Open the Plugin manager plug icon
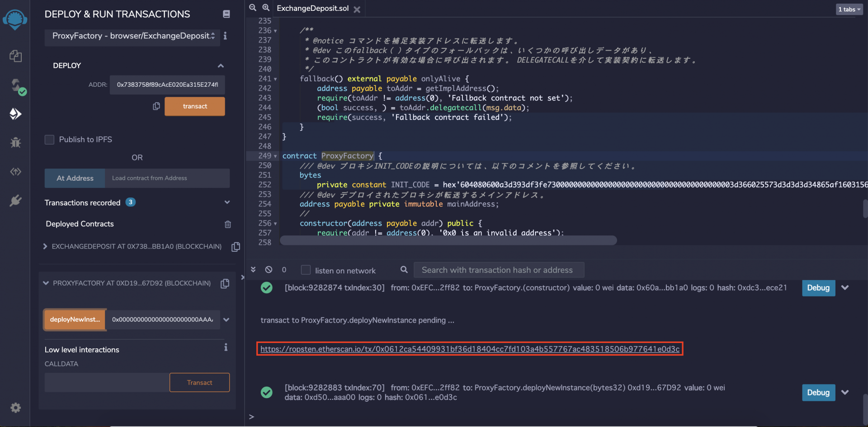 point(15,200)
